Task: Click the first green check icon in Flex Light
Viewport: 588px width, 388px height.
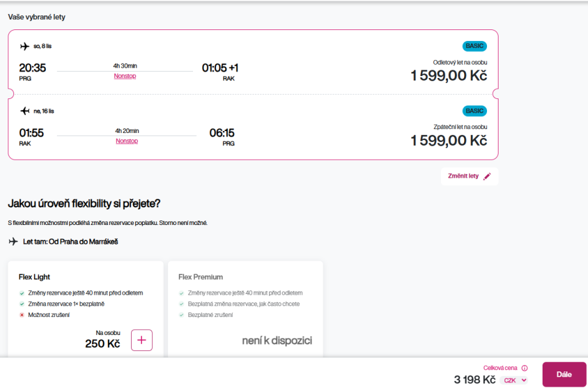Action: tap(22, 293)
